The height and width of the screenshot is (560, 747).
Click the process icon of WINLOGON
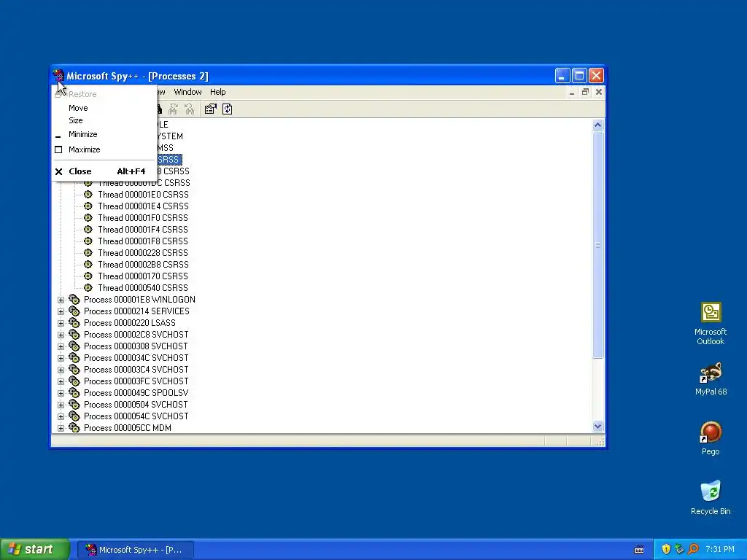(x=74, y=299)
